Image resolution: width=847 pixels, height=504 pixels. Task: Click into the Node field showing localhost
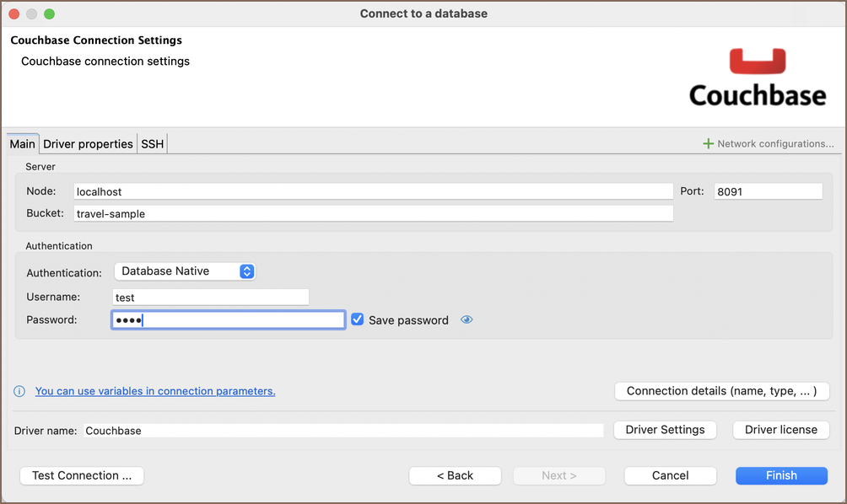(x=373, y=192)
